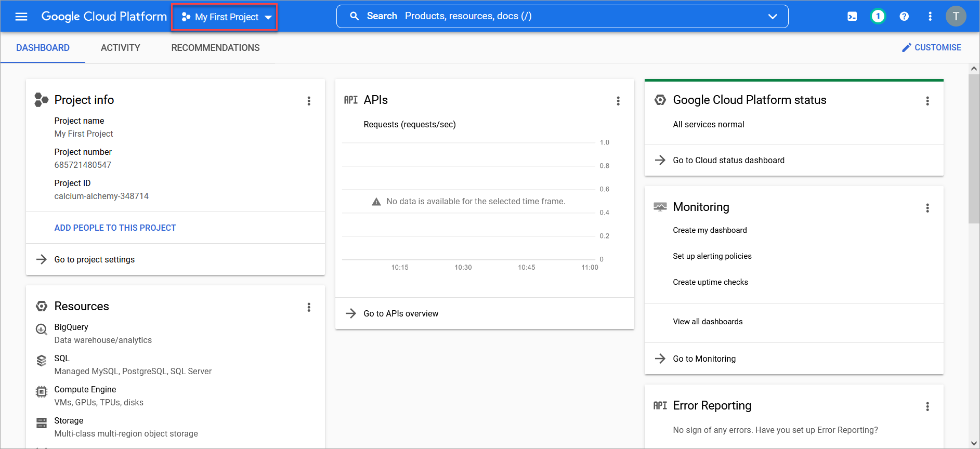Click the header settings three-dot icon
The height and width of the screenshot is (449, 980).
point(930,17)
